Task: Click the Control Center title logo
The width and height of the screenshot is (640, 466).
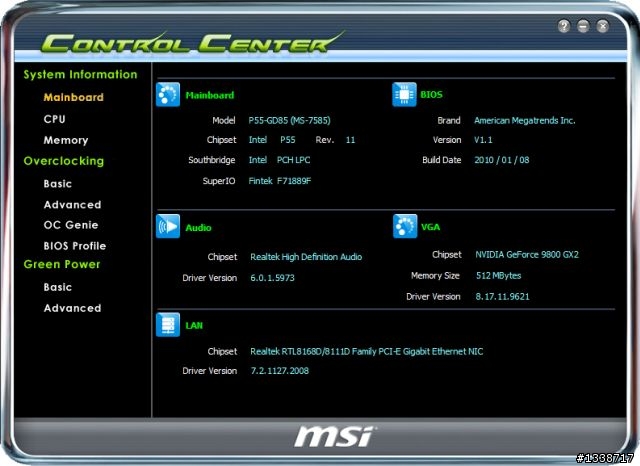Action: point(192,42)
